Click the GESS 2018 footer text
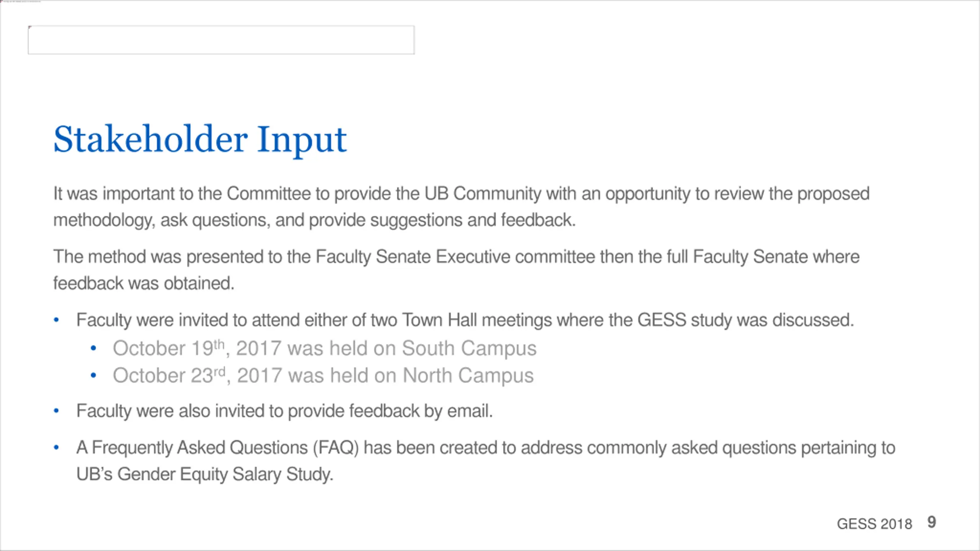 (874, 524)
